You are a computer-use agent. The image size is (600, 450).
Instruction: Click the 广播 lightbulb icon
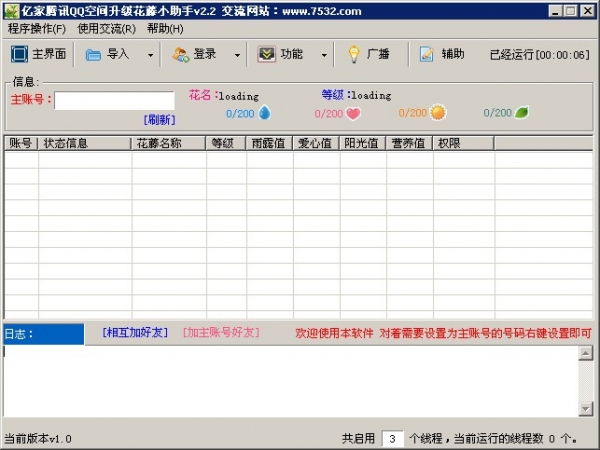tap(354, 54)
